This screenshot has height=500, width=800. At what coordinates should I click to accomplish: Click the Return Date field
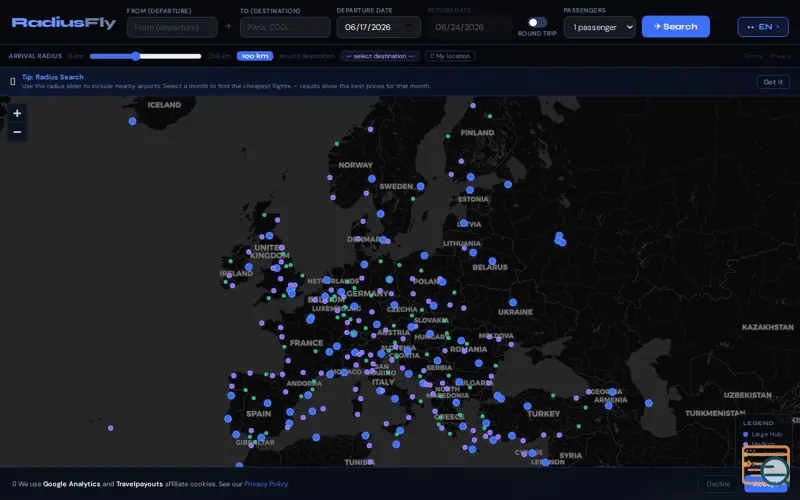coord(469,27)
